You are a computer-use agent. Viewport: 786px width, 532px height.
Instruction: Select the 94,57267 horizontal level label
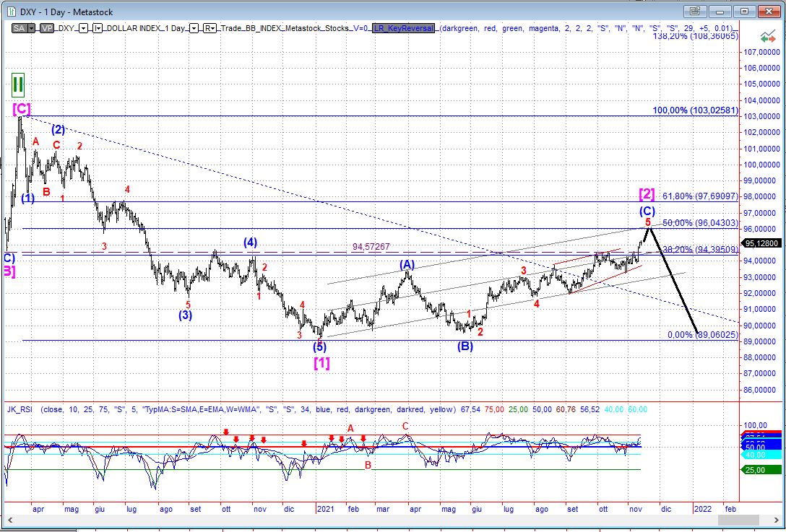click(x=371, y=247)
